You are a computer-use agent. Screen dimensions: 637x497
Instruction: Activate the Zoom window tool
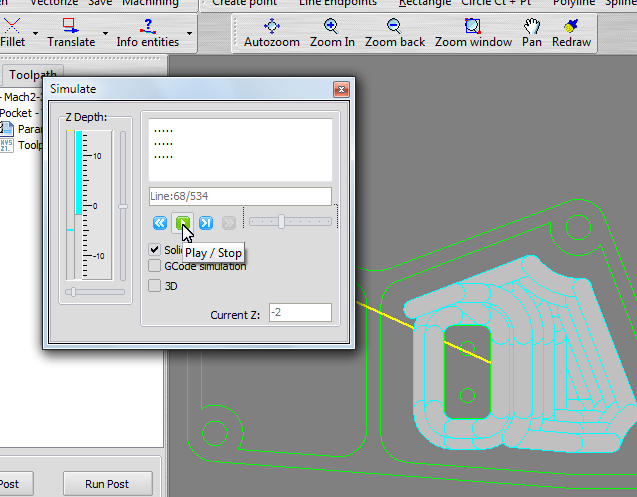pyautogui.click(x=472, y=26)
